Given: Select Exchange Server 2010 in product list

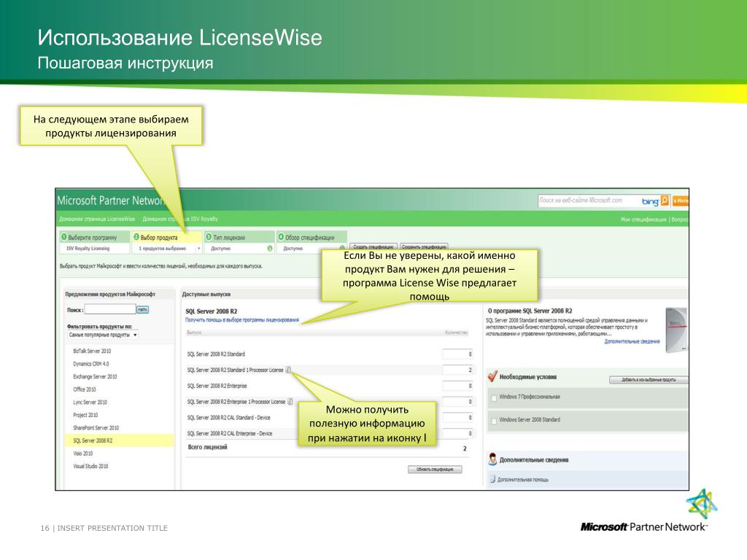Looking at the screenshot, I should tap(95, 377).
